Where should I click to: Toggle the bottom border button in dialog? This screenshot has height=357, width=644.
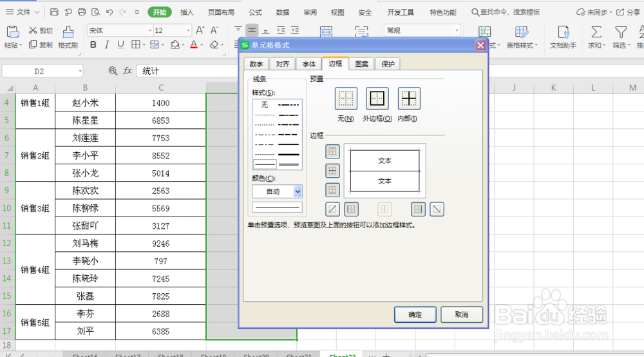pyautogui.click(x=333, y=190)
